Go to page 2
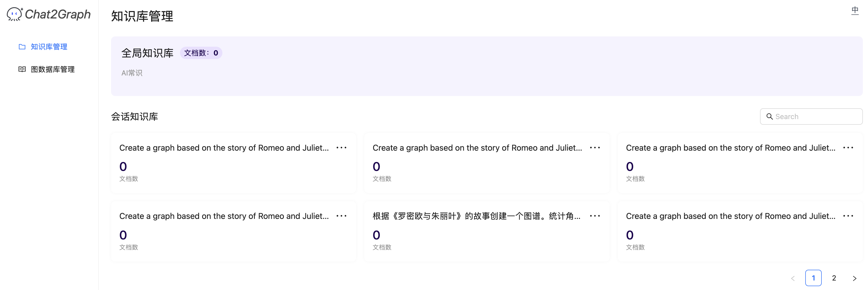The width and height of the screenshot is (868, 290). click(x=834, y=278)
